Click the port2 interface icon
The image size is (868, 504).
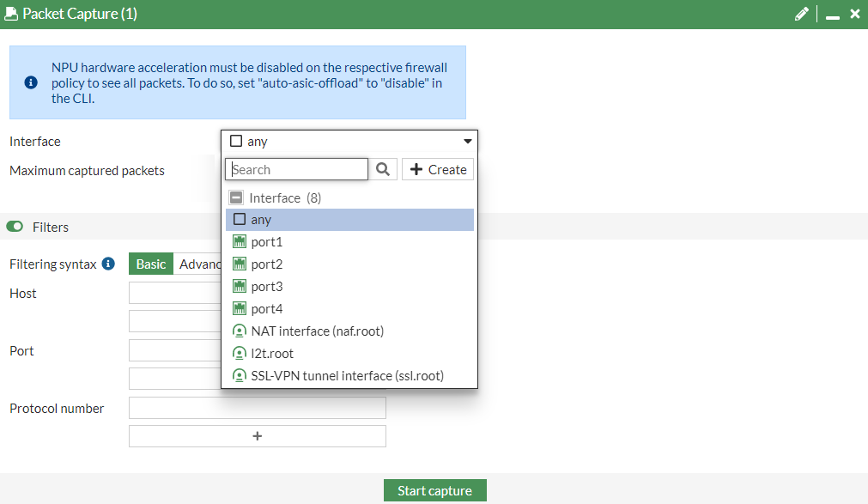pyautogui.click(x=240, y=264)
